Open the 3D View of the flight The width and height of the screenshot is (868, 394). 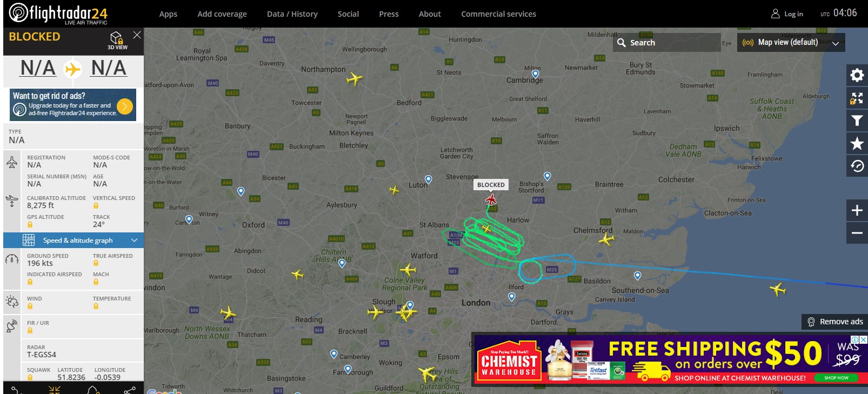pyautogui.click(x=117, y=40)
